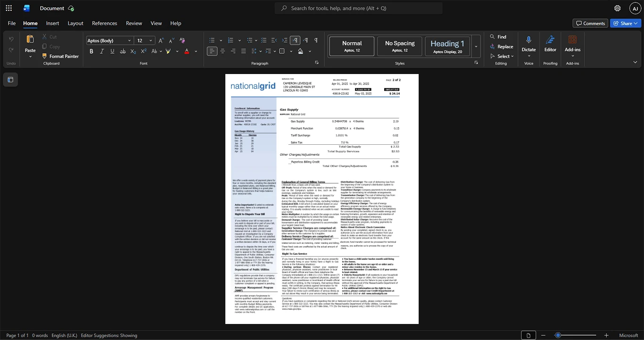Apply superscript formatting
Screen dimensions: 644x340
tap(144, 51)
